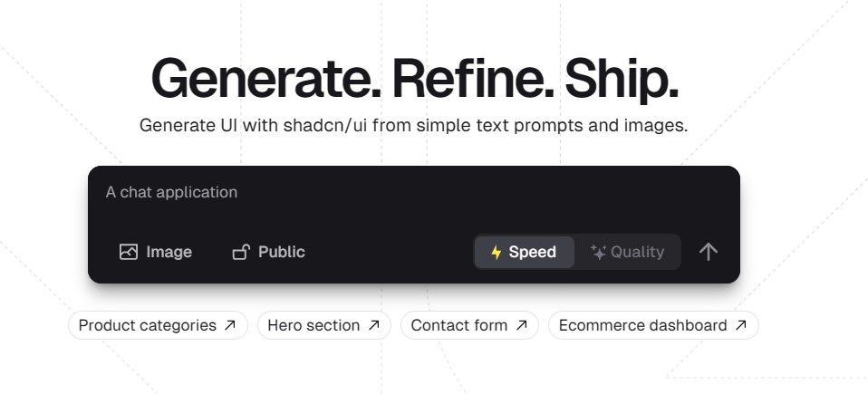868x394 pixels.
Task: Click the sparkles icon beside Quality
Action: point(598,253)
